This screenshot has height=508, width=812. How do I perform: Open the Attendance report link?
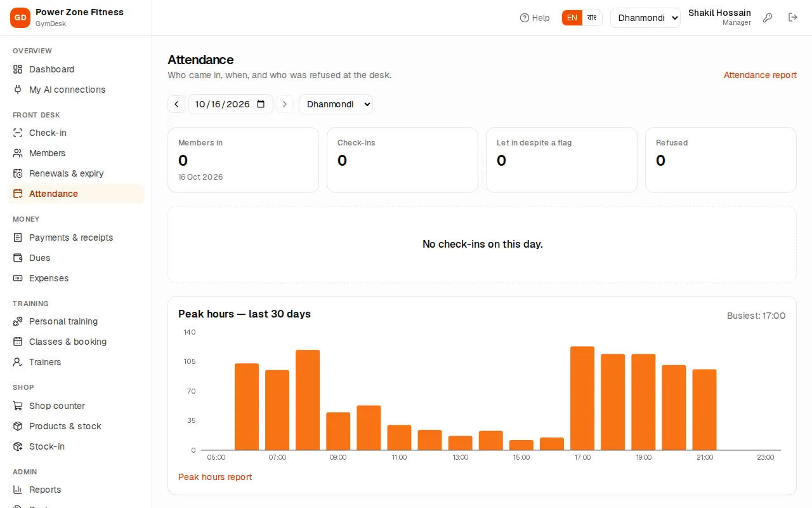tap(760, 75)
